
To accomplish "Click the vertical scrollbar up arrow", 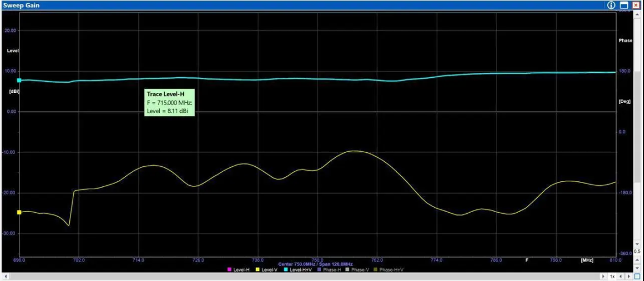I will [638, 14].
